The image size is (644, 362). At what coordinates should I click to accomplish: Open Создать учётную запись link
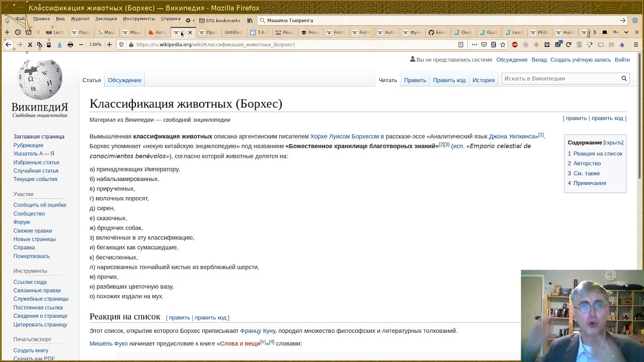click(x=581, y=60)
